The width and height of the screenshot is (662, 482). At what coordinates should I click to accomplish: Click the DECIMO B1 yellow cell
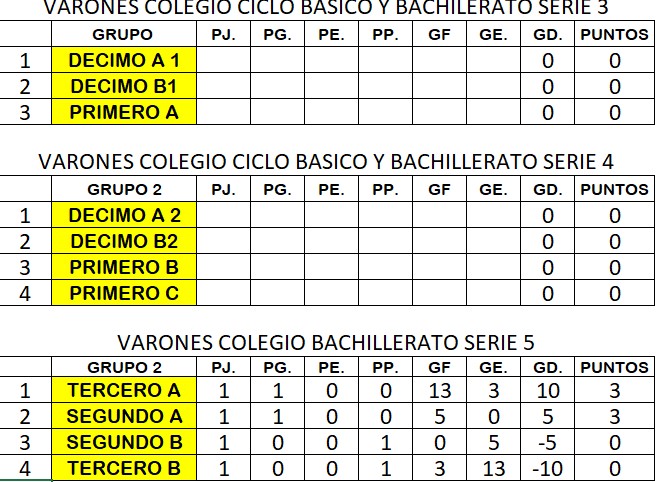tap(124, 86)
